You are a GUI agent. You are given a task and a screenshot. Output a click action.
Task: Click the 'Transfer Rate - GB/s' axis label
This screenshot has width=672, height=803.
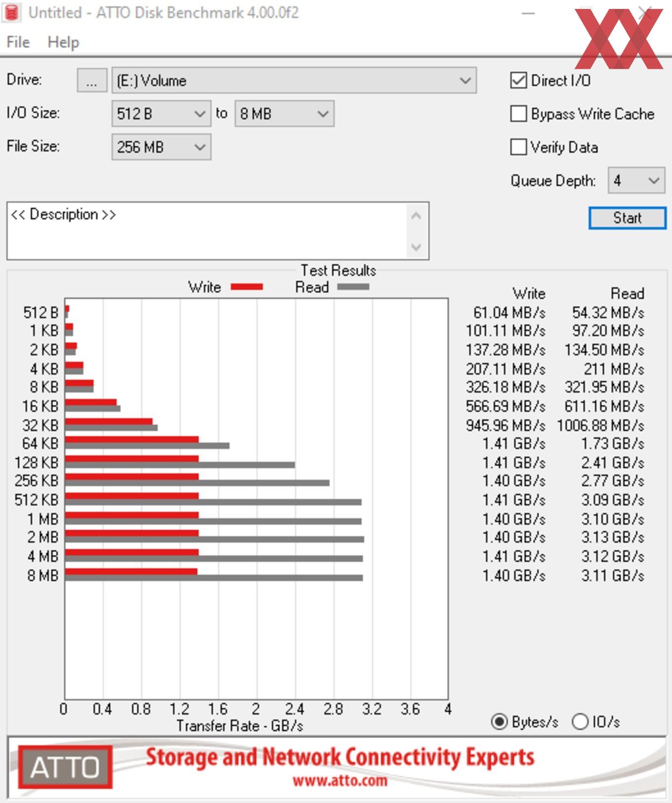click(240, 726)
